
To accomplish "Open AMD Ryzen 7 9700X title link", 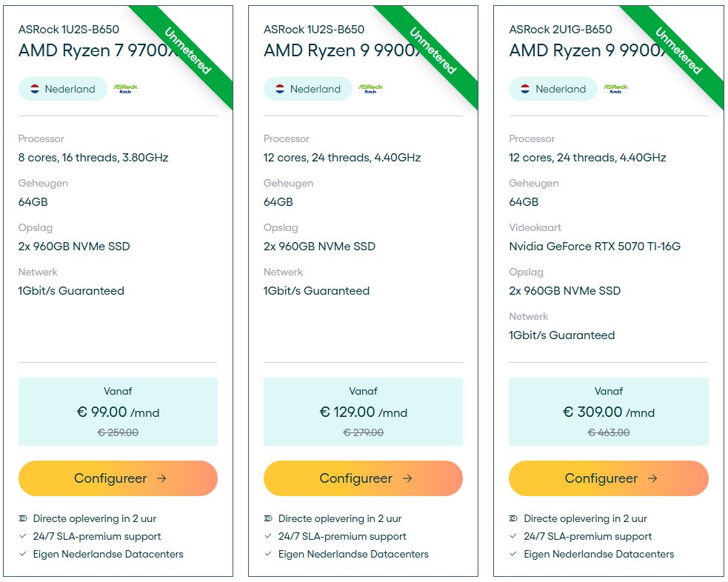I will [98, 50].
